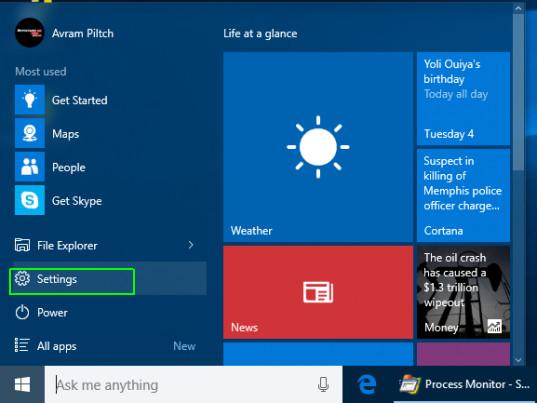Click the scrollbar's up arrow in the tiles area
Viewport: 537px width, 403px height.
[x=518, y=9]
